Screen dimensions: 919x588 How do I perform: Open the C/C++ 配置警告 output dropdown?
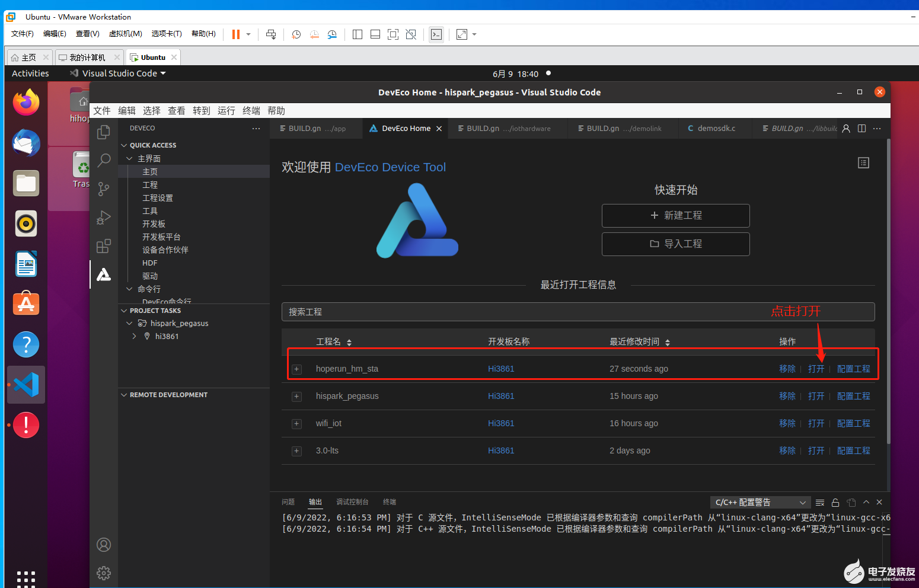[760, 502]
